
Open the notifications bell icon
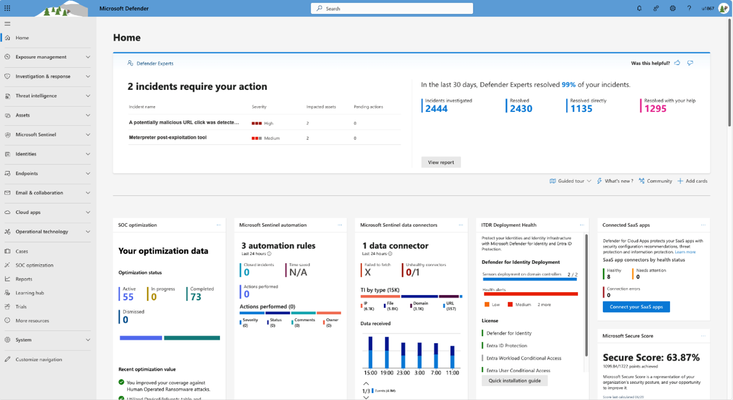click(639, 8)
